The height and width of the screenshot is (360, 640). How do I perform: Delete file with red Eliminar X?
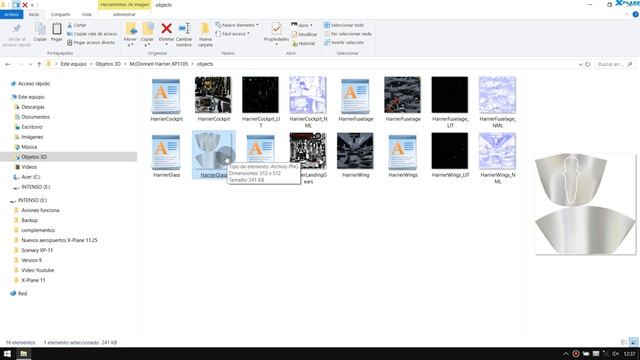(x=166, y=29)
